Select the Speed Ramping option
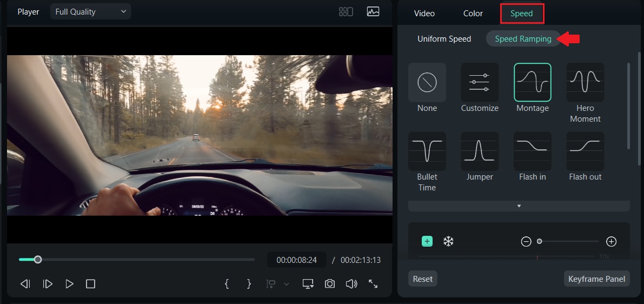The height and width of the screenshot is (304, 644). tap(523, 38)
